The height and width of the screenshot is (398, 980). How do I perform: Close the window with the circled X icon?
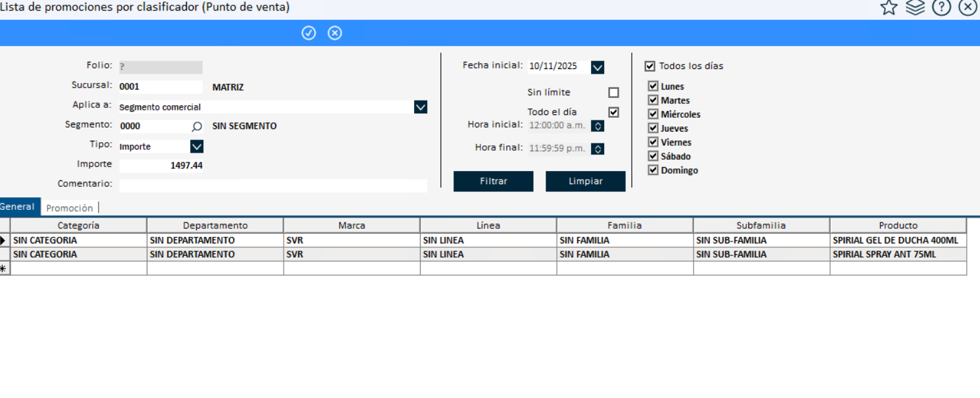pyautogui.click(x=967, y=7)
